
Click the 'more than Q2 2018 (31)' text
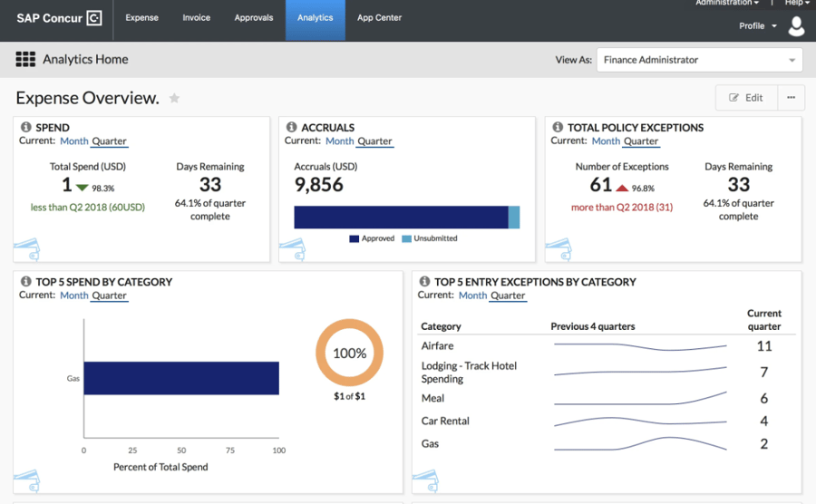[x=622, y=207]
